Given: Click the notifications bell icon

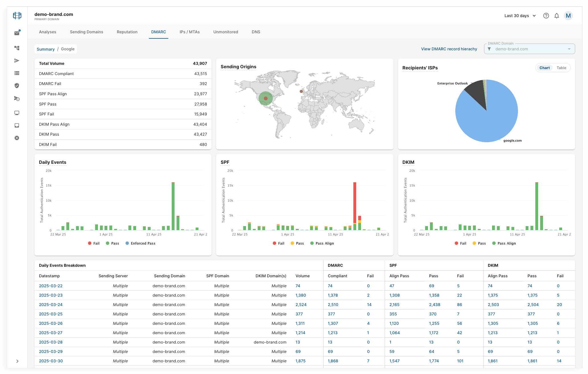Looking at the screenshot, I should pyautogui.click(x=556, y=16).
